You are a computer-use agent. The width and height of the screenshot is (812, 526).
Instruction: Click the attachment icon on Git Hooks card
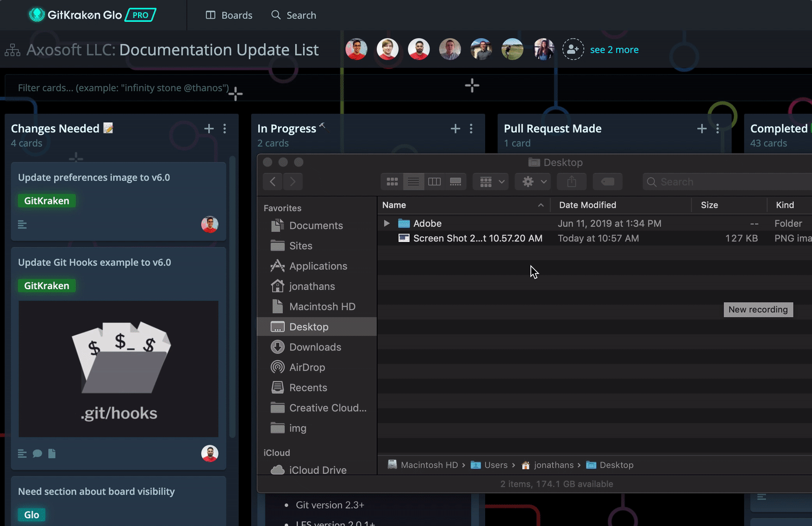(x=52, y=453)
